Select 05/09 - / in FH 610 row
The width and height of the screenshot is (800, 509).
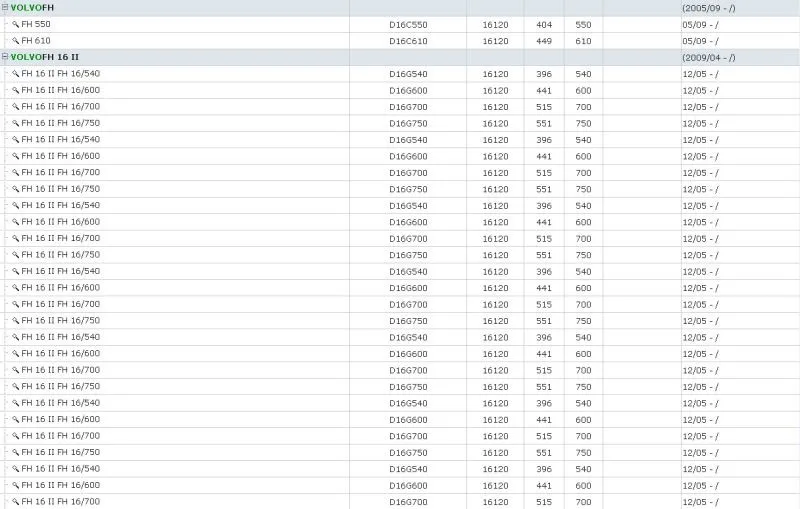[x=701, y=41]
